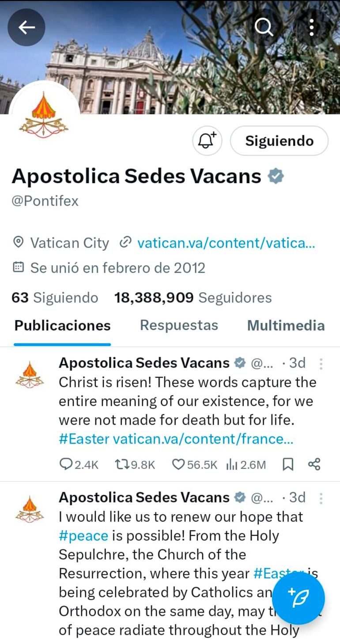
Task: Like the 'Christ is risen' post
Action: [178, 464]
